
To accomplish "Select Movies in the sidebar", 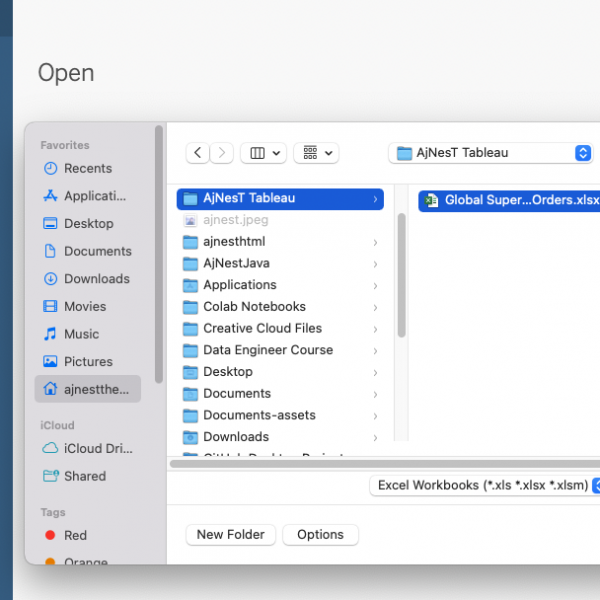I will tap(84, 306).
